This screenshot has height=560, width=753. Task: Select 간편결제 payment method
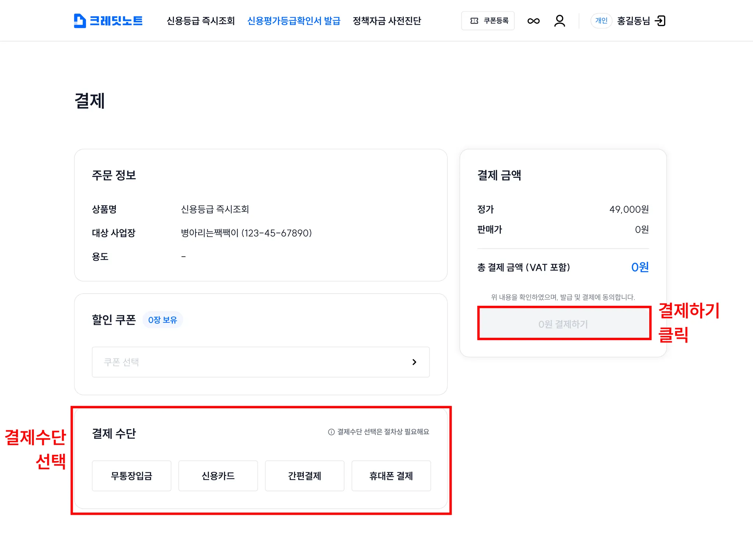tap(304, 476)
